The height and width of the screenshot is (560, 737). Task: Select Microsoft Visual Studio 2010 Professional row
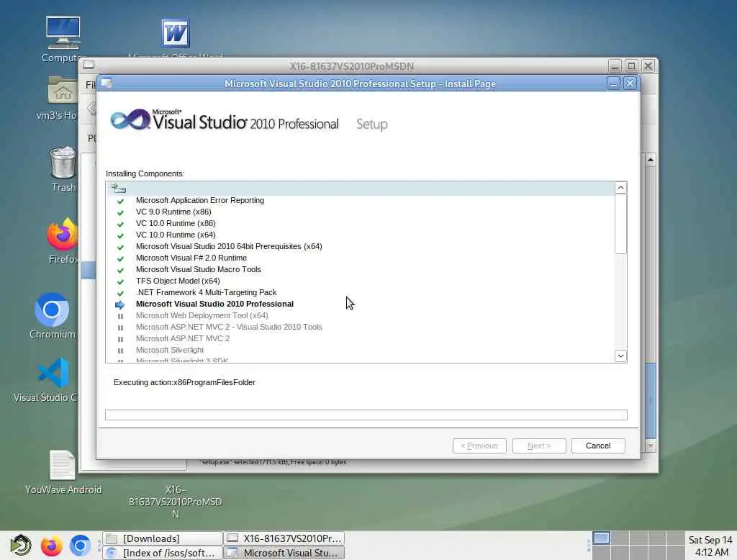click(361, 304)
